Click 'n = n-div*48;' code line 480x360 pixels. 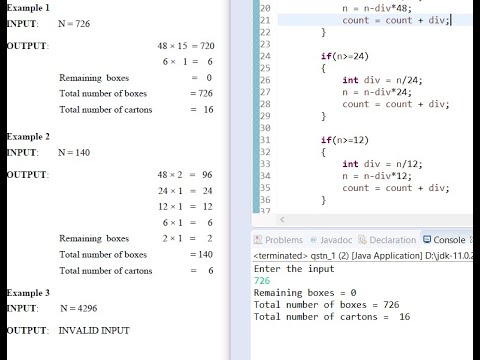[x=377, y=8]
